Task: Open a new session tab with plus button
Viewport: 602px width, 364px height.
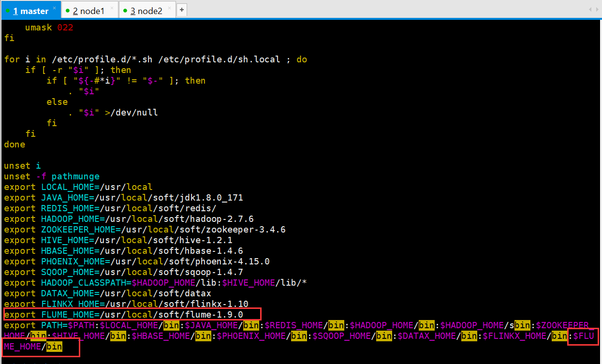Action: coord(181,10)
